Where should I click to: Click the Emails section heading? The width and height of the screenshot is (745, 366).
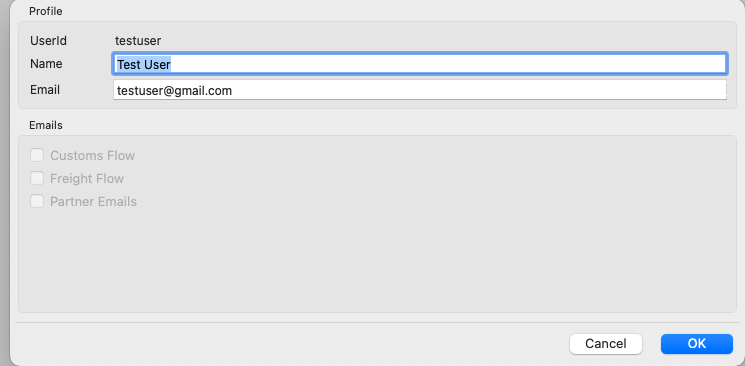click(46, 125)
